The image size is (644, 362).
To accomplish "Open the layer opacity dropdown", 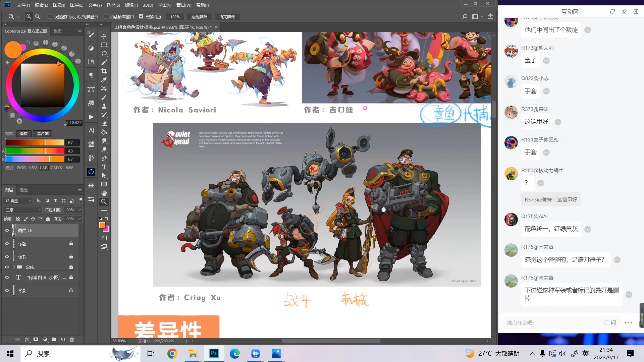I will pos(80,210).
